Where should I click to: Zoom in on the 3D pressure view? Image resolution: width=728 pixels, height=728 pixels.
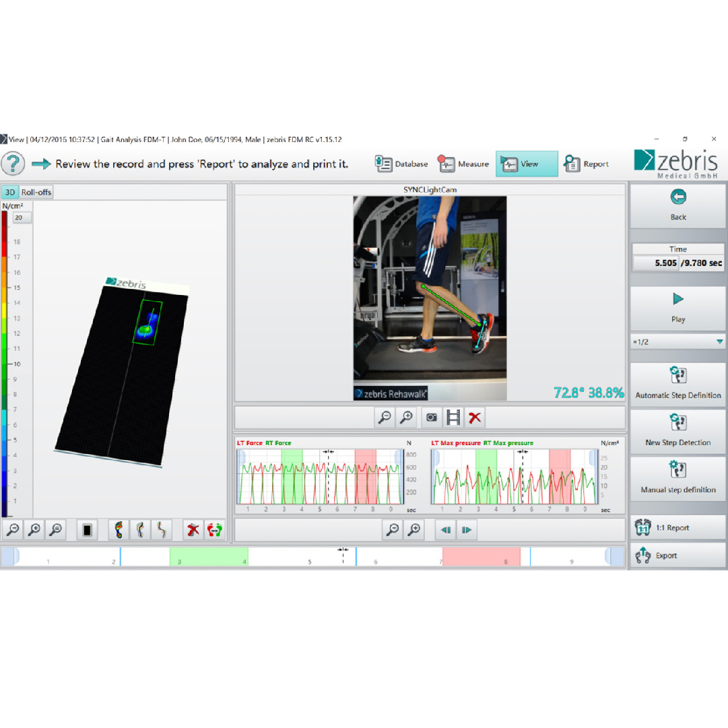[x=34, y=530]
